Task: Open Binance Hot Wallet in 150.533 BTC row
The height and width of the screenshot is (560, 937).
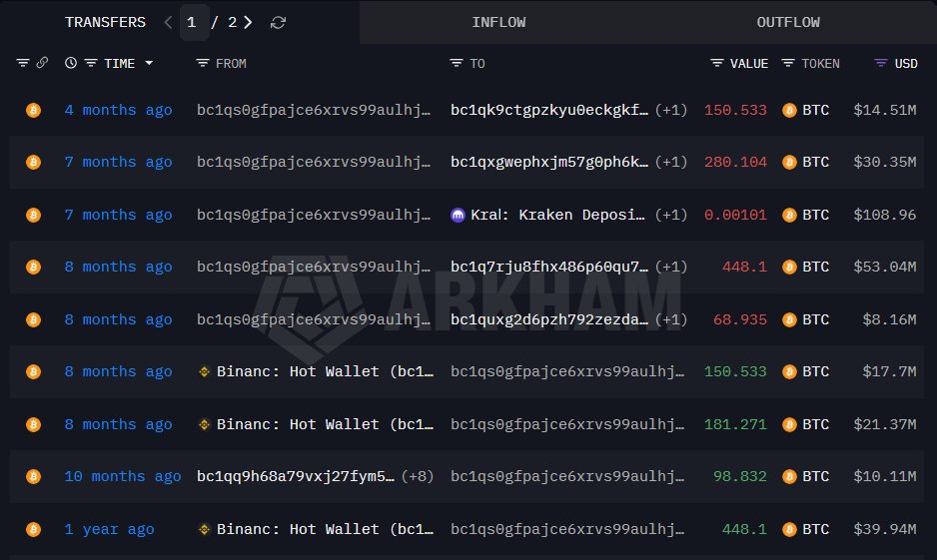Action: [325, 371]
